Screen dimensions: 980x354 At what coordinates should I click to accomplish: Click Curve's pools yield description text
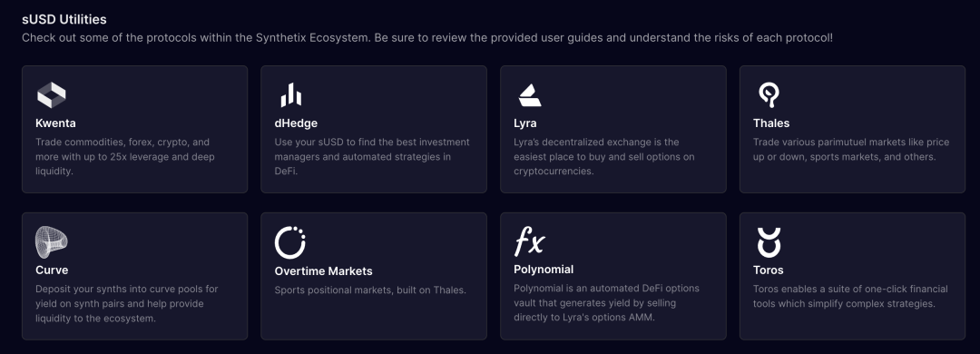coord(127,303)
